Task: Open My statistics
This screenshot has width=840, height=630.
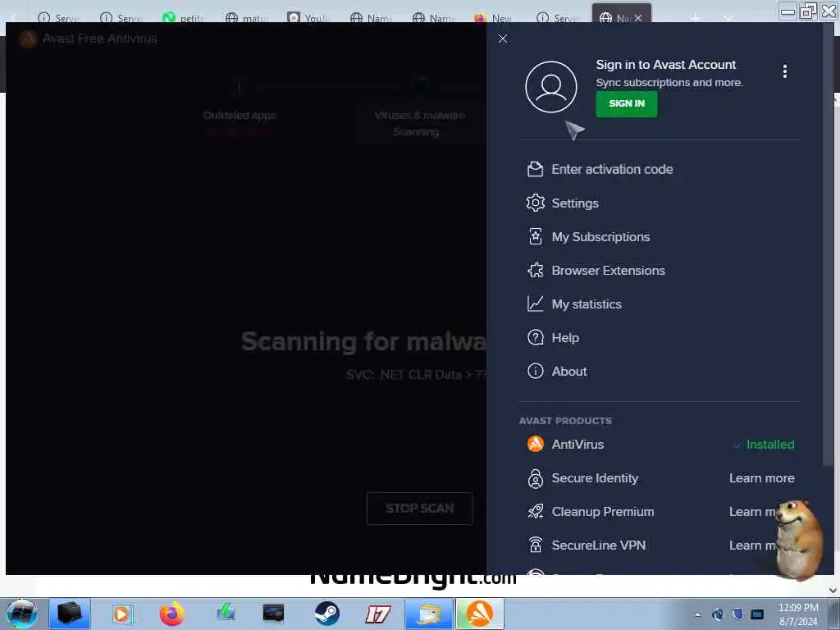Action: point(587,304)
